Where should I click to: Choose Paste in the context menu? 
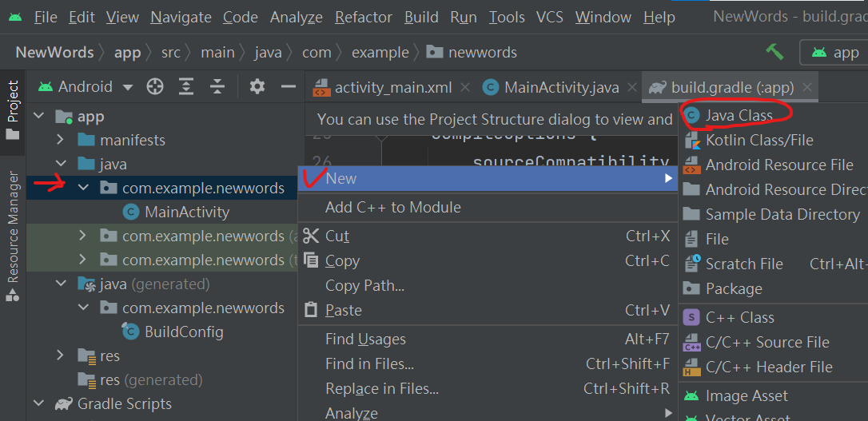pyautogui.click(x=488, y=310)
